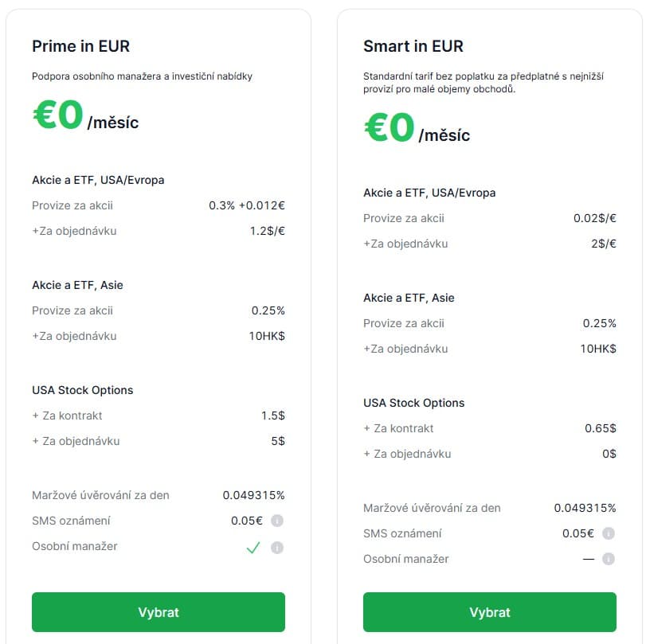Image resolution: width=646 pixels, height=644 pixels.
Task: Click Smart commission value 0.02$/€
Action: [x=594, y=218]
